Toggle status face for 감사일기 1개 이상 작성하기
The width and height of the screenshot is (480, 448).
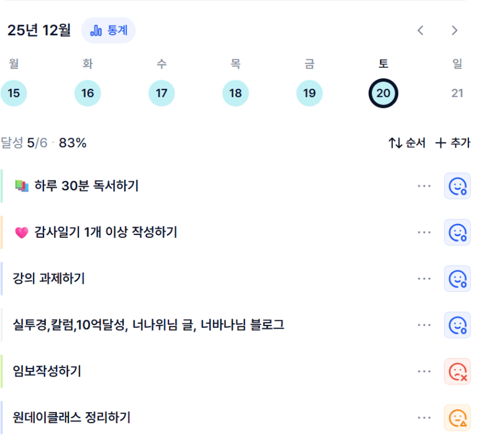point(457,232)
